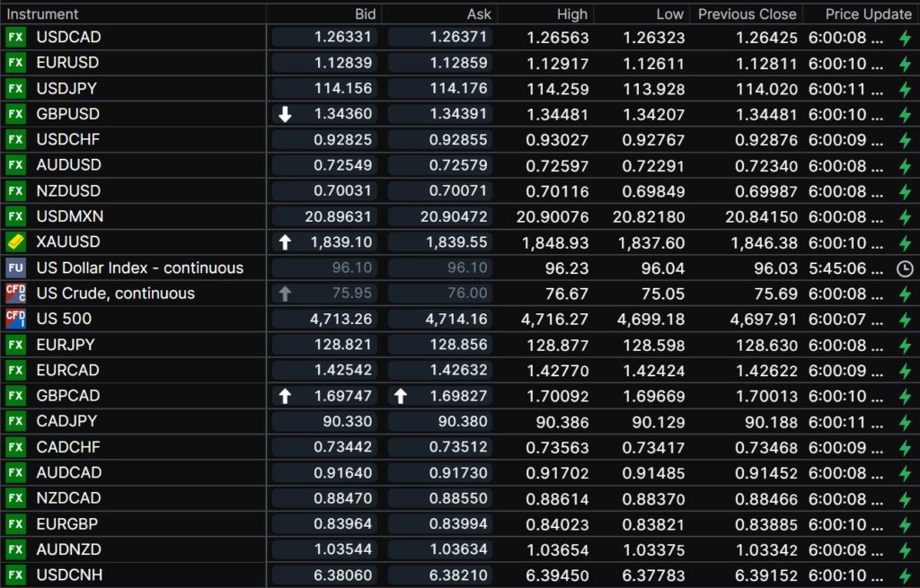This screenshot has height=588, width=920.
Task: Click the US 500 ask price 4,714.16
Action: 456,319
